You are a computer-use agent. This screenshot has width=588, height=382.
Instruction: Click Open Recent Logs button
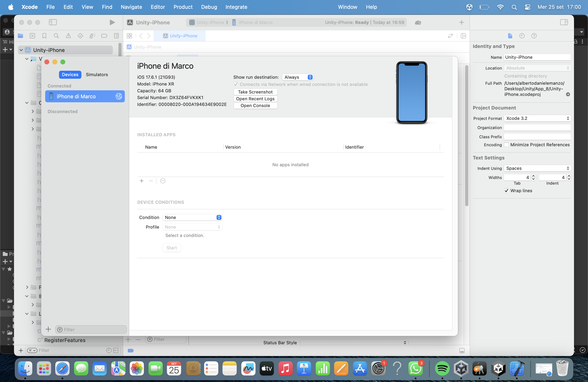[x=255, y=99]
